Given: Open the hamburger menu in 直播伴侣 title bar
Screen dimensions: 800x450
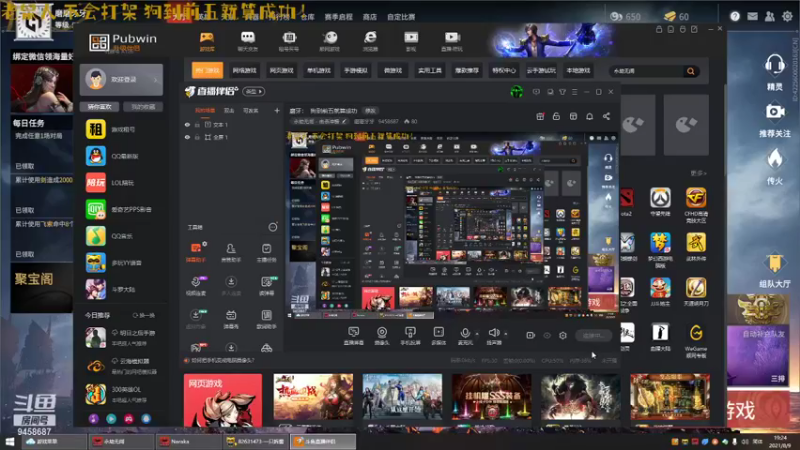Looking at the screenshot, I should [x=574, y=92].
